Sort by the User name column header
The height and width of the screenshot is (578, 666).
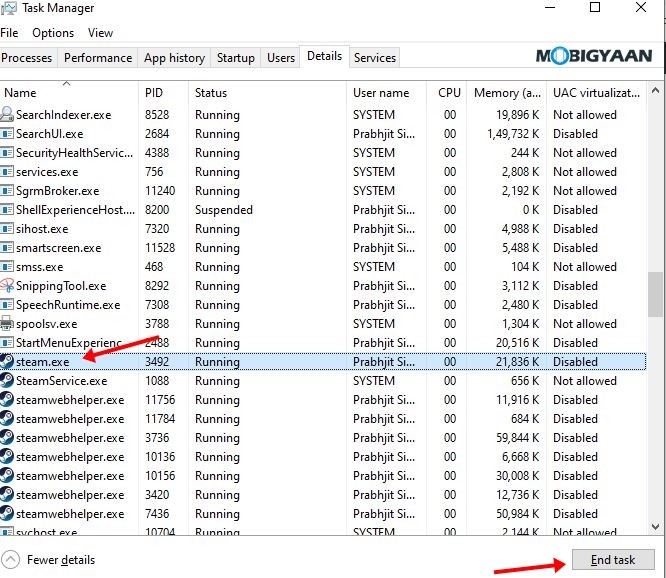point(387,93)
